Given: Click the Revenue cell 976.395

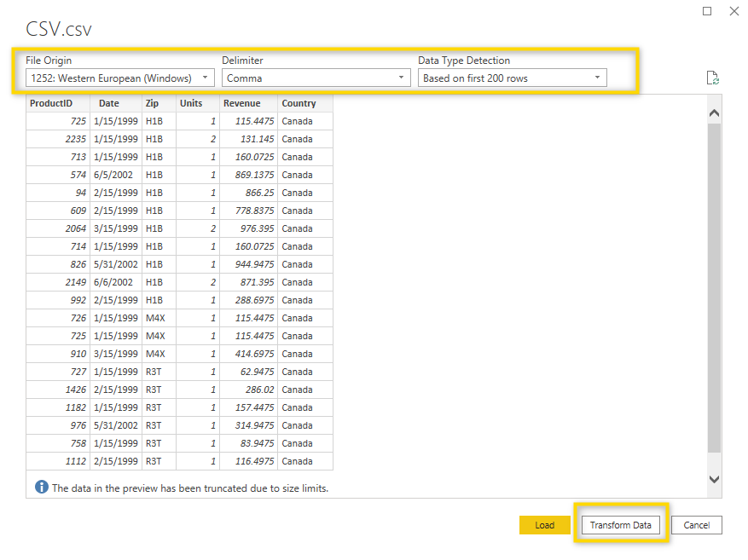Looking at the screenshot, I should (x=248, y=228).
